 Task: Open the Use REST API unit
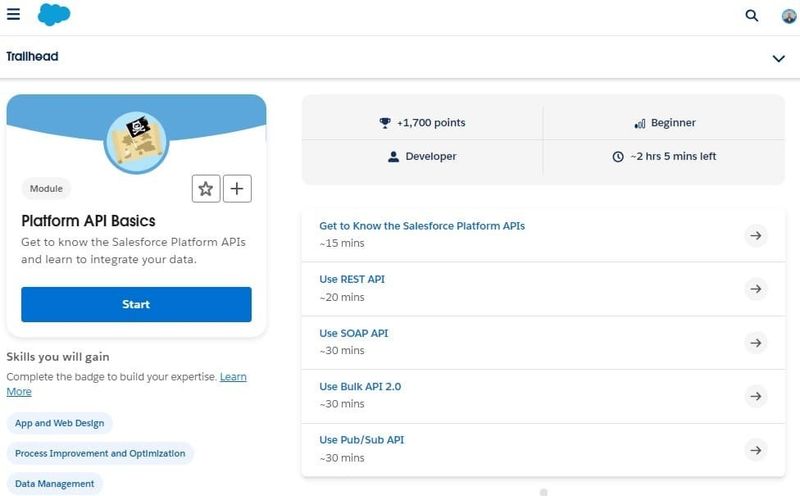point(352,280)
